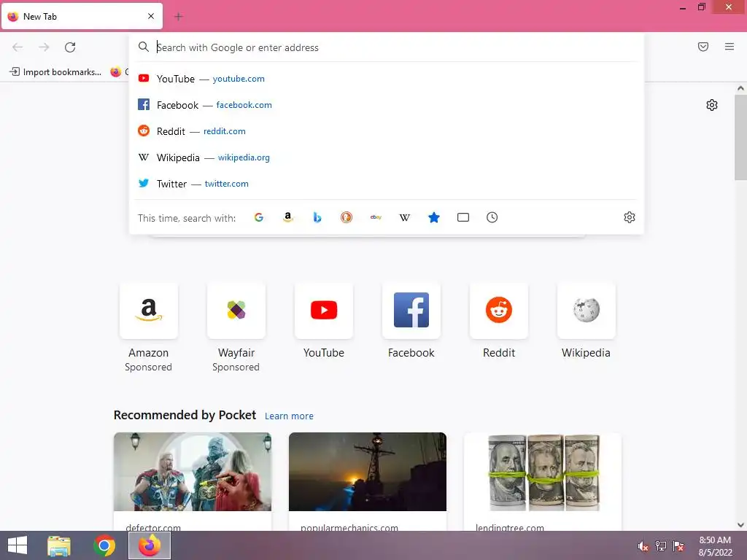Click the Save to Pocket icon
The image size is (747, 560).
click(x=703, y=47)
